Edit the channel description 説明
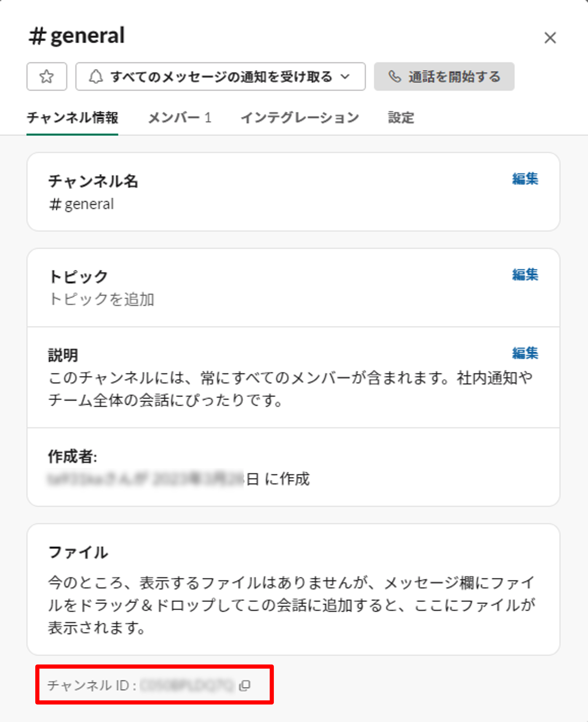 click(525, 353)
